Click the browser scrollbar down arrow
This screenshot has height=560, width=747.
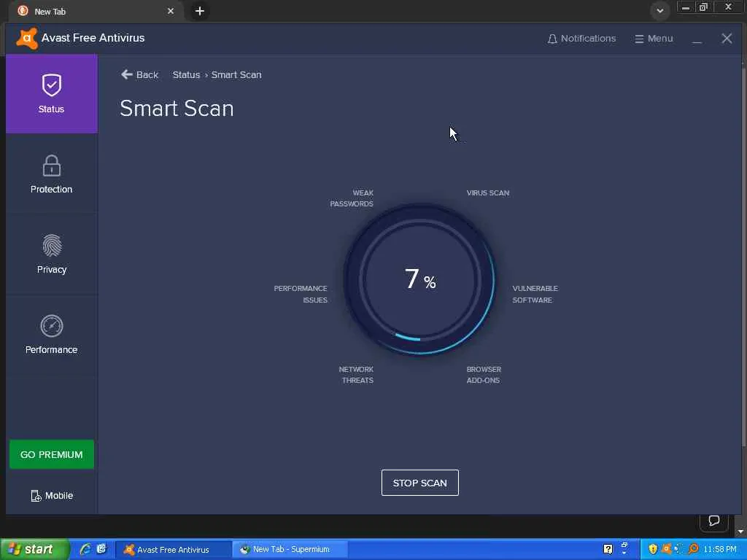(x=741, y=531)
